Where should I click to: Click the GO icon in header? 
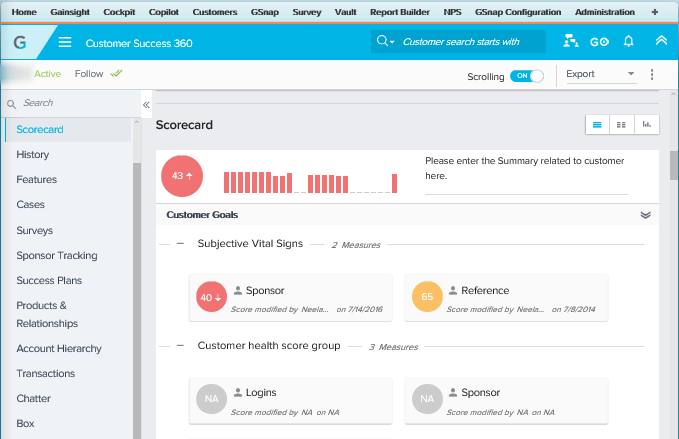[599, 42]
